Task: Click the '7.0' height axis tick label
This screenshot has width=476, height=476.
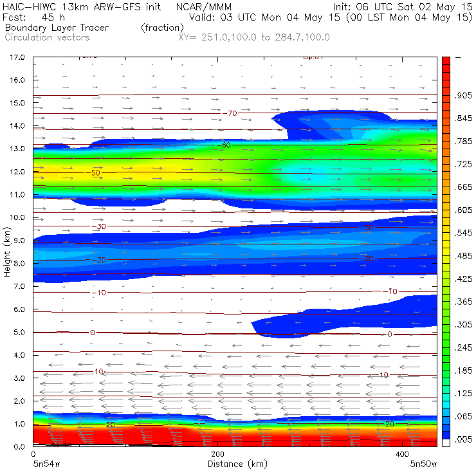Action: pyautogui.click(x=19, y=286)
